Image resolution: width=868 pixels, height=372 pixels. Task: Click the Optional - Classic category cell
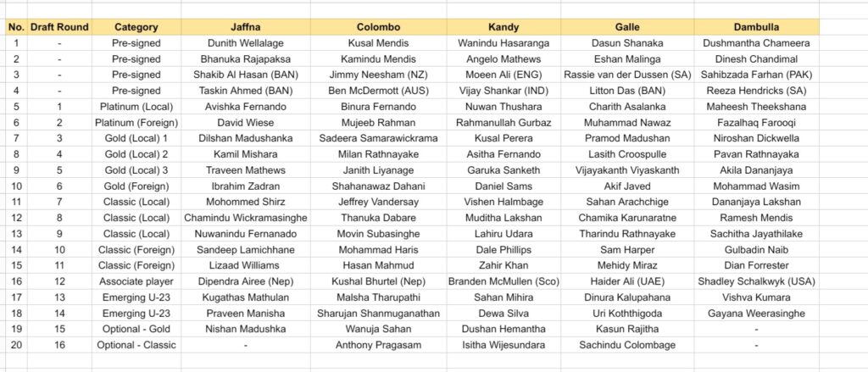pos(136,345)
